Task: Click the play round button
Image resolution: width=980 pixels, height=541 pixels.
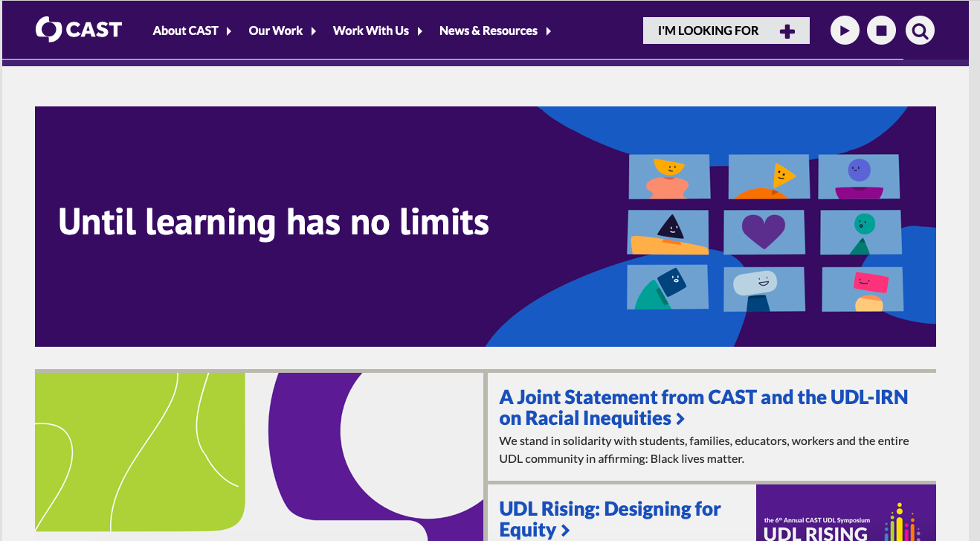Action: [x=845, y=31]
